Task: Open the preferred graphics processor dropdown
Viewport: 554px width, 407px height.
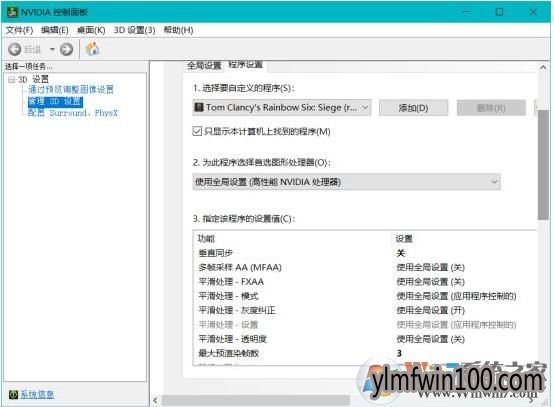Action: click(346, 182)
